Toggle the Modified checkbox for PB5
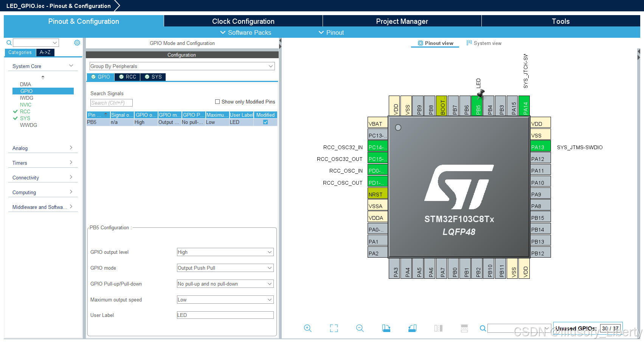This screenshot has width=644, height=343. tap(265, 122)
